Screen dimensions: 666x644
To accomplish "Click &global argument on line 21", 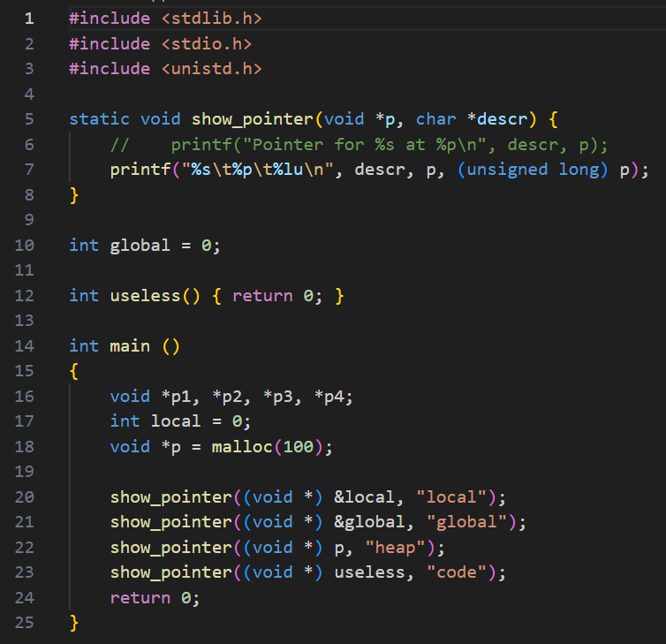I will [x=368, y=522].
